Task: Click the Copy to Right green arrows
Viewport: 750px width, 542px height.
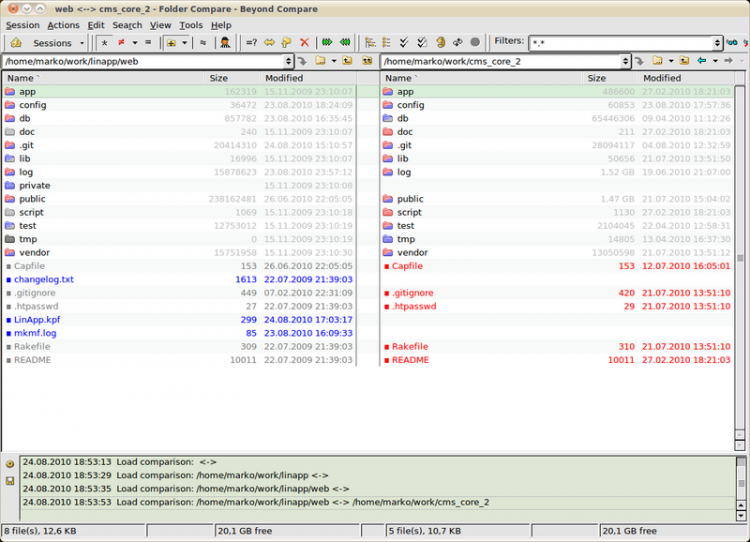Action: (x=327, y=43)
